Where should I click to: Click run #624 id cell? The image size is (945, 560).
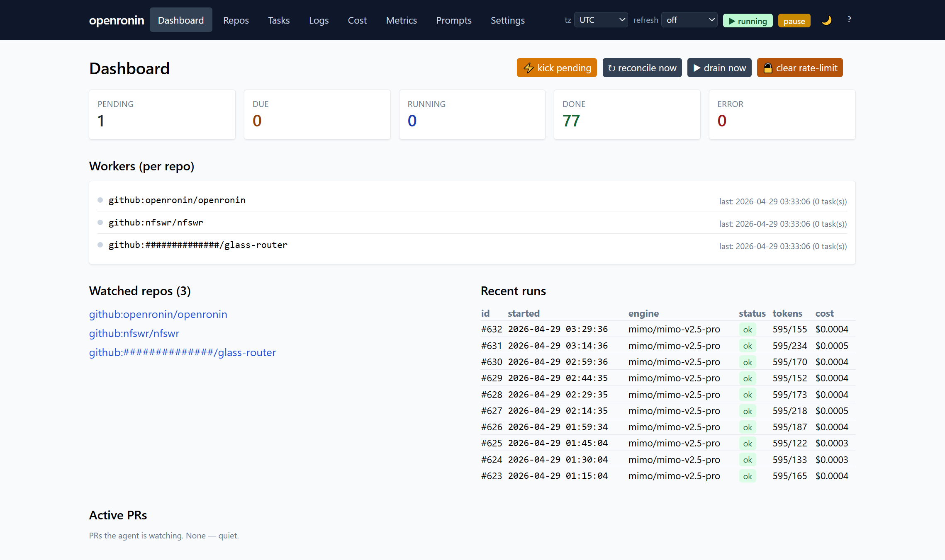pos(492,460)
